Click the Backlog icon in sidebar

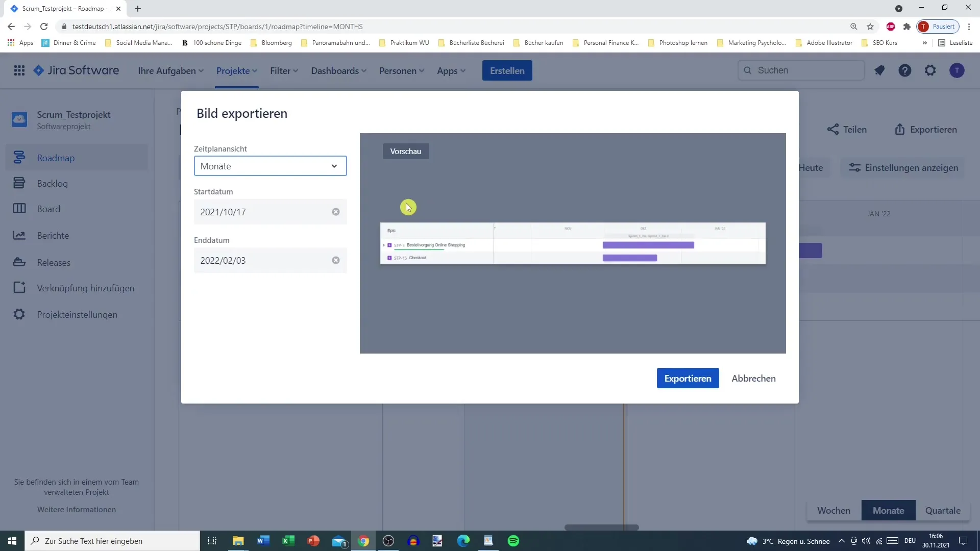(19, 182)
